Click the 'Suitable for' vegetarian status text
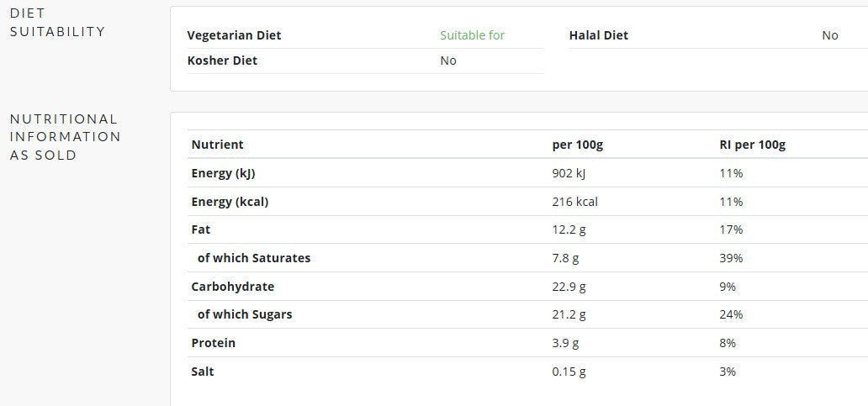This screenshot has width=868, height=406. [472, 35]
